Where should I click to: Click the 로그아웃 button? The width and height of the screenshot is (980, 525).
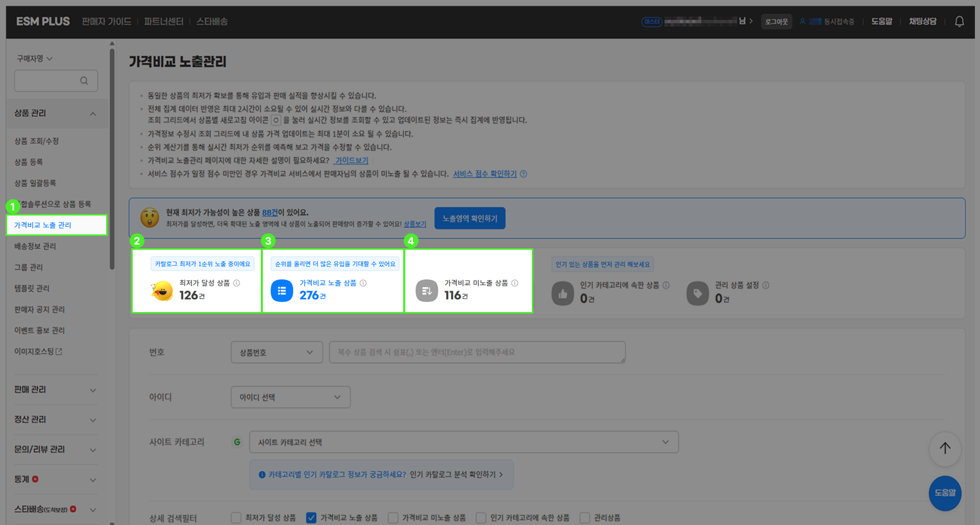coord(776,21)
